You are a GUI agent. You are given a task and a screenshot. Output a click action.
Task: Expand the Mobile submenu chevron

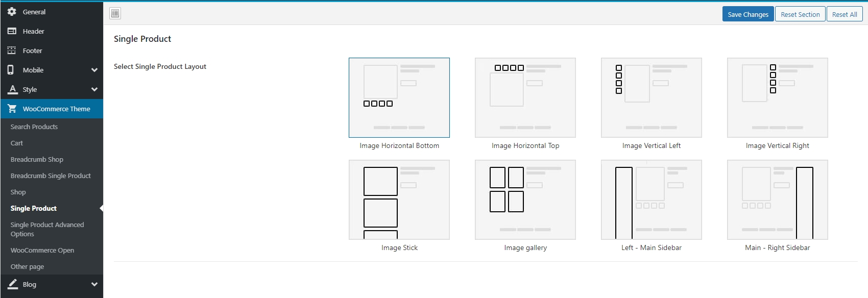(94, 70)
